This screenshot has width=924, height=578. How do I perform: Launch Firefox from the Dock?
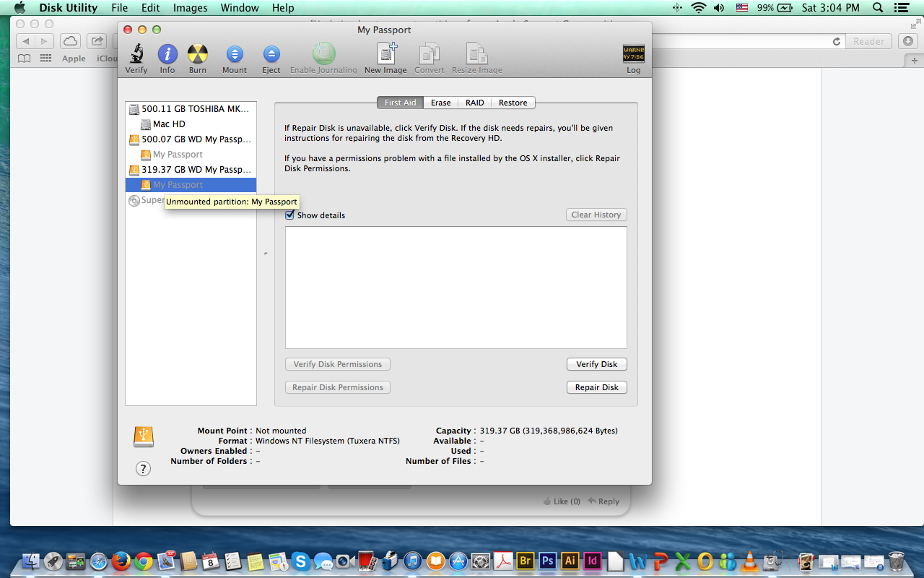pos(121,561)
